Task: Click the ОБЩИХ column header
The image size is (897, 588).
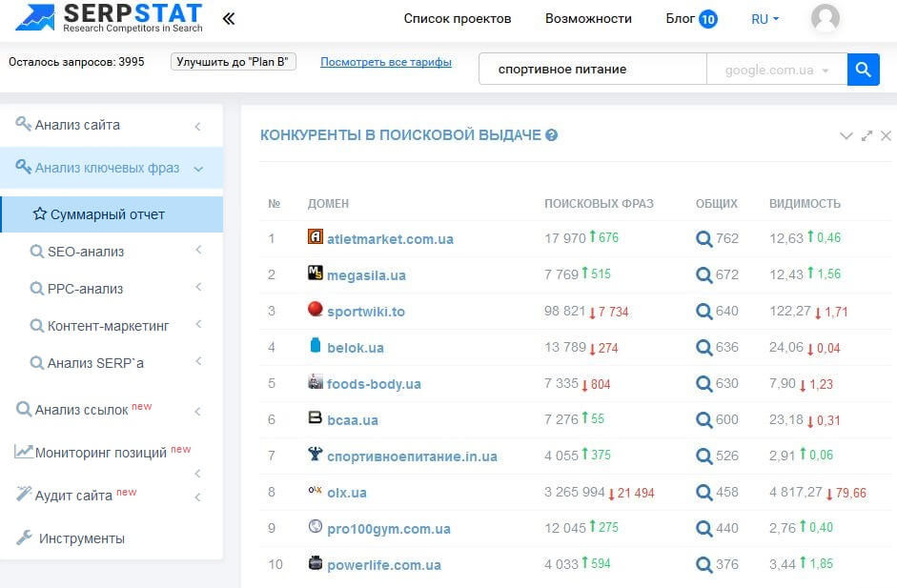Action: [x=716, y=204]
